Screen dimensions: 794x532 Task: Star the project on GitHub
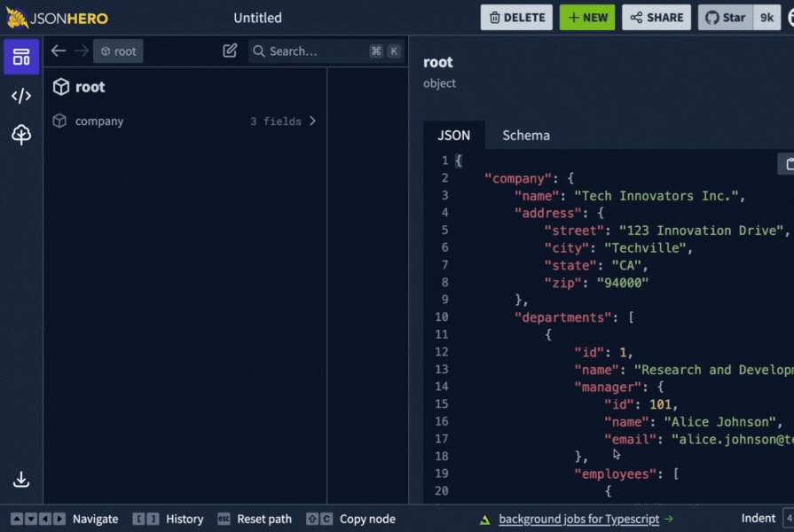click(734, 17)
